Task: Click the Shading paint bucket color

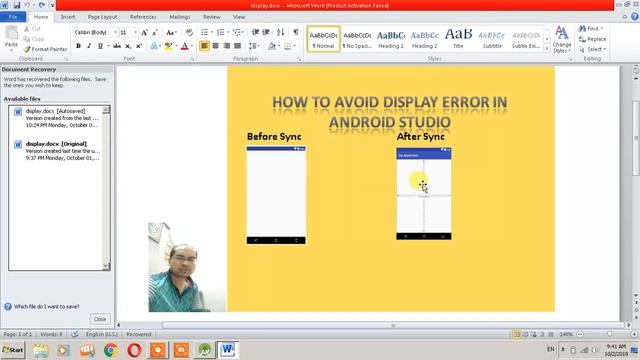Action: pos(271,46)
